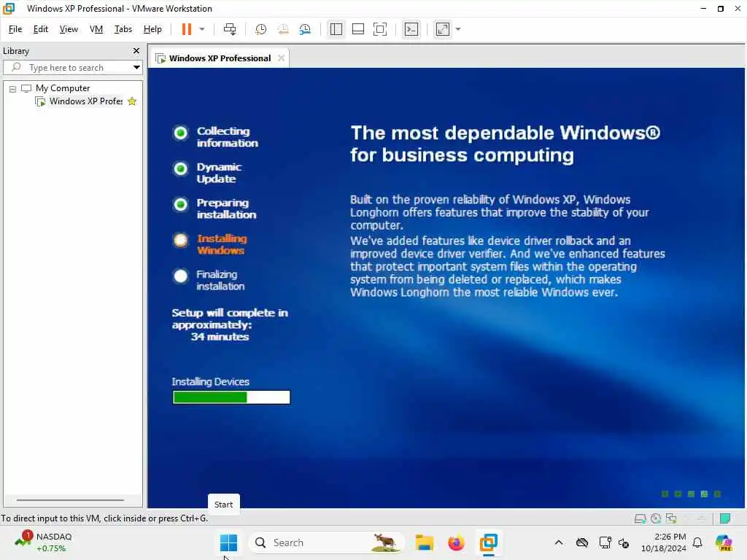The width and height of the screenshot is (747, 560).
Task: Select My Computer in the library
Action: [x=63, y=88]
